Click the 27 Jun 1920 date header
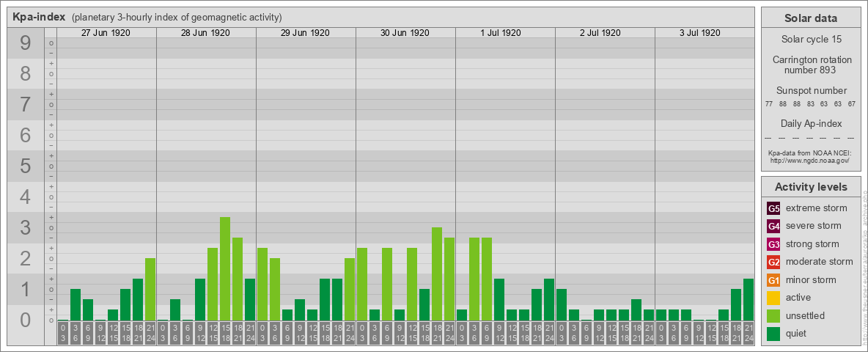 106,33
